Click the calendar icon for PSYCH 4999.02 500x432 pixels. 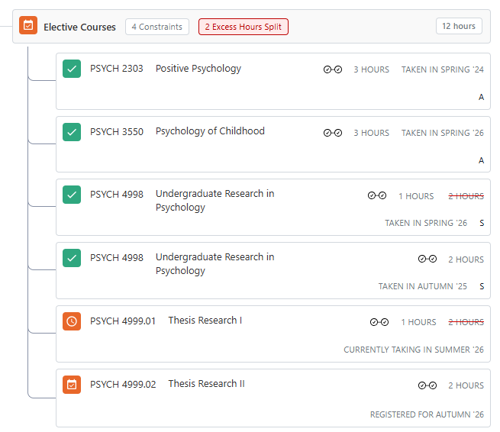pyautogui.click(x=72, y=385)
